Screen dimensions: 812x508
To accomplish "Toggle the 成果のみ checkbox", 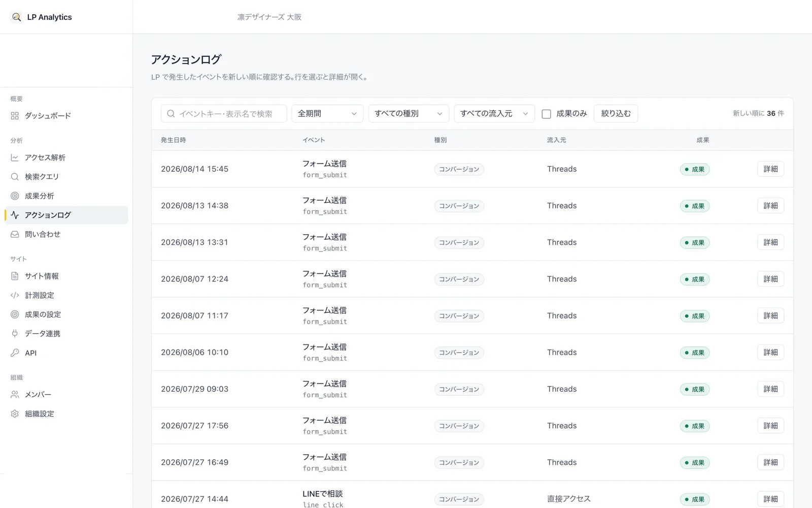I will point(546,114).
